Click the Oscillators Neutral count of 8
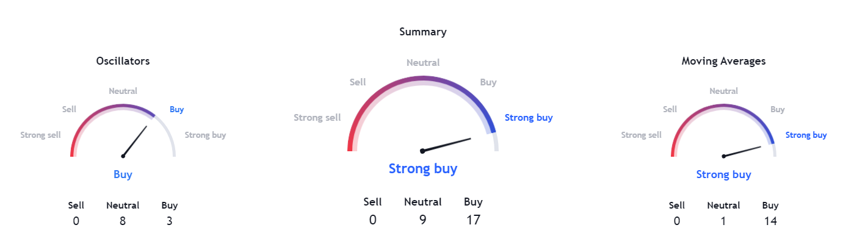868x247 pixels. click(x=123, y=221)
